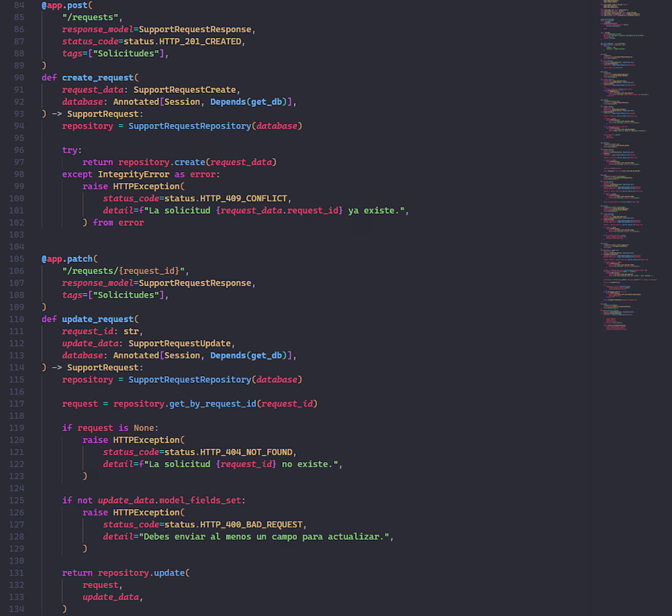
Task: Click line number 134 in the gutter
Action: [16, 609]
